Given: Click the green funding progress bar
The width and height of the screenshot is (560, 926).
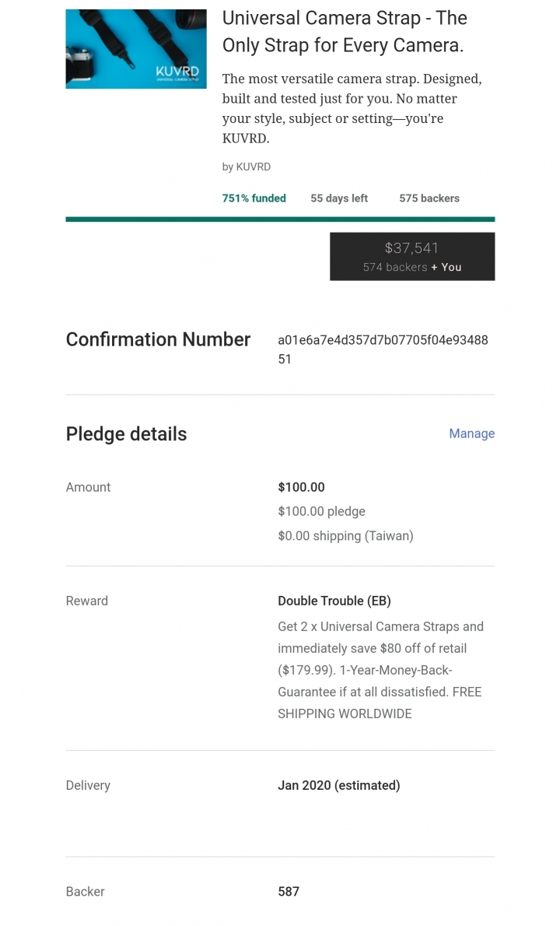Looking at the screenshot, I should (280, 219).
